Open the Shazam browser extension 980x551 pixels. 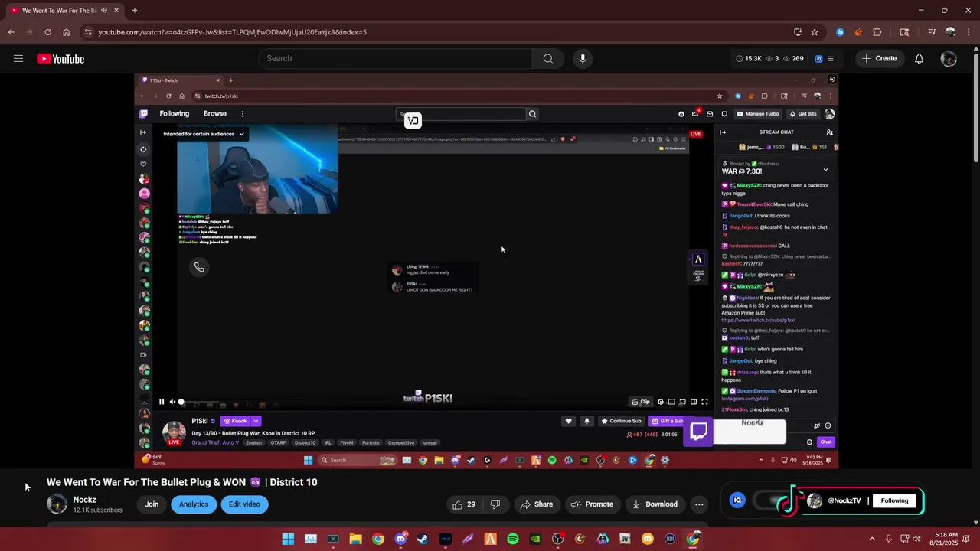pyautogui.click(x=840, y=32)
